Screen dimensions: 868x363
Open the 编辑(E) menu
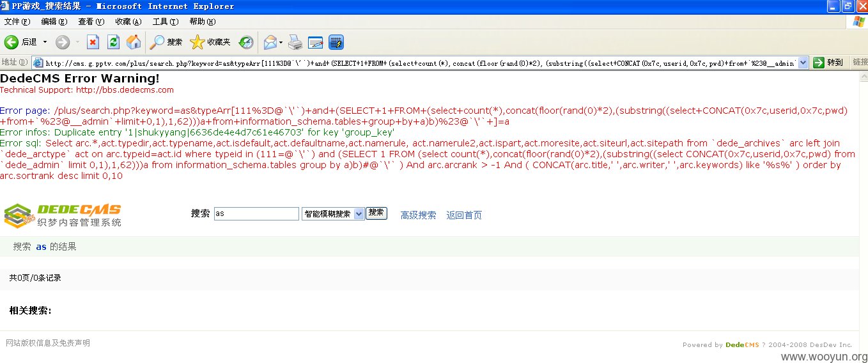[54, 22]
